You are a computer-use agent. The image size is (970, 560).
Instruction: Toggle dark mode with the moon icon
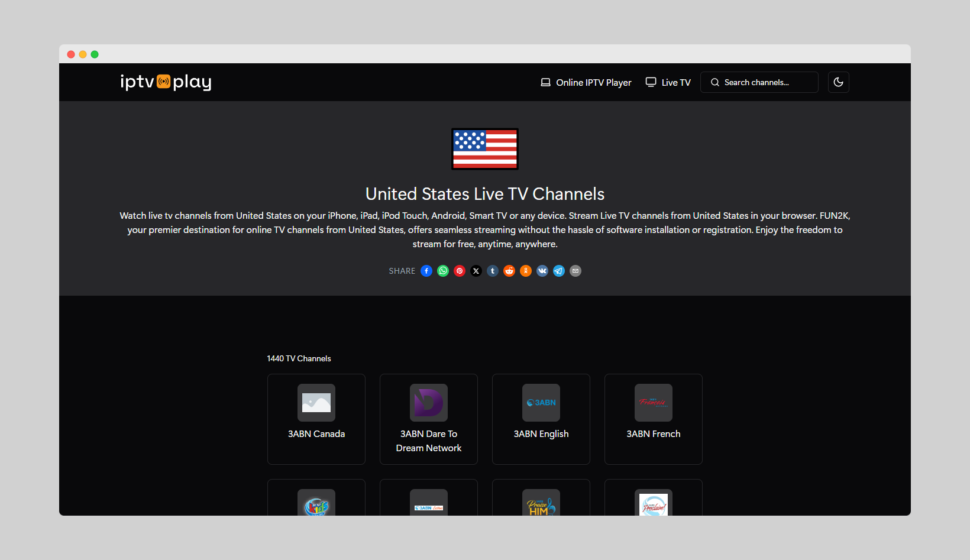coord(838,82)
